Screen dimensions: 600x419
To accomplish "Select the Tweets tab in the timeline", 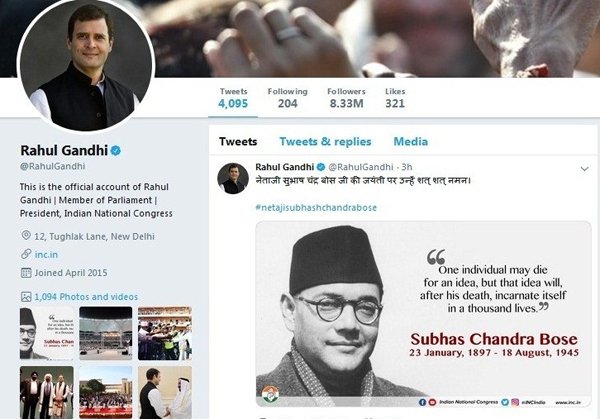I will pyautogui.click(x=238, y=142).
